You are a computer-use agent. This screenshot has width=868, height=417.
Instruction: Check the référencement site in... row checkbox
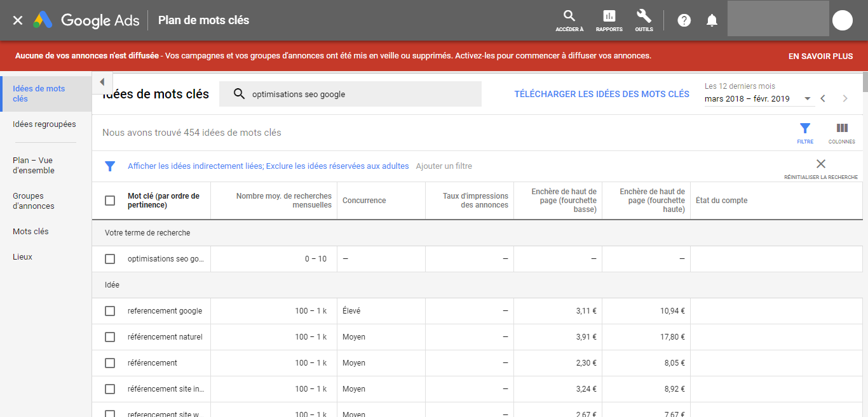point(110,389)
